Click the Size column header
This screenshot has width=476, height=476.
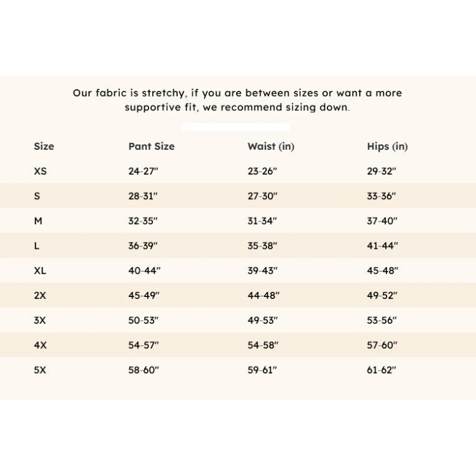pyautogui.click(x=44, y=147)
